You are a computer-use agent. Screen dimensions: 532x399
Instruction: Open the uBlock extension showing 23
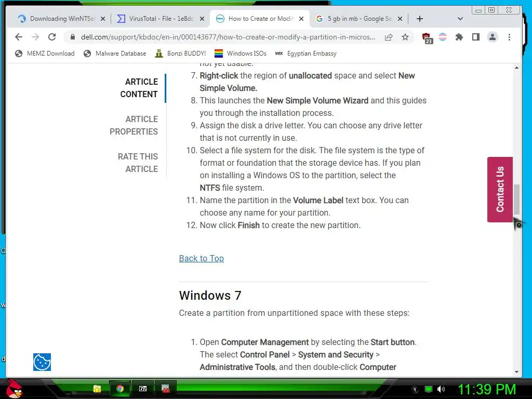coord(427,38)
